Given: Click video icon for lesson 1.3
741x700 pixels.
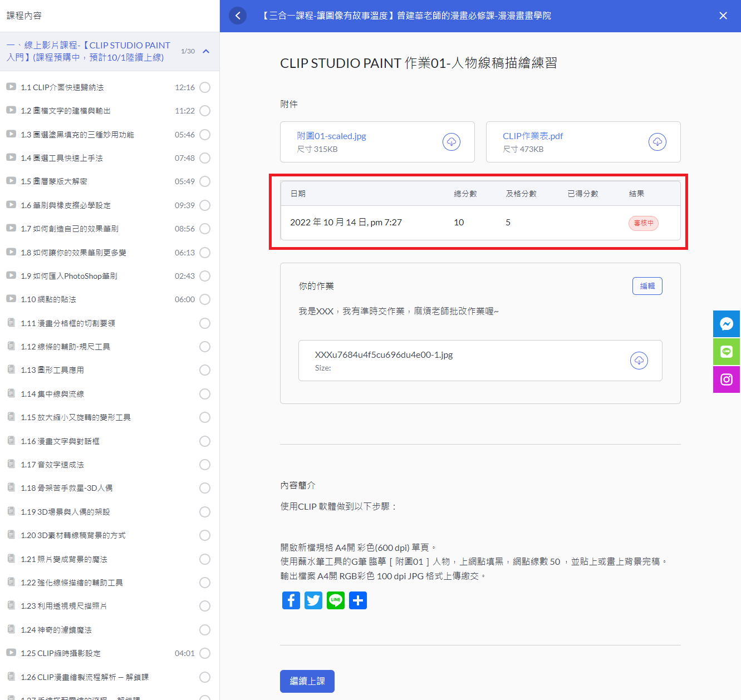Looking at the screenshot, I should point(11,134).
